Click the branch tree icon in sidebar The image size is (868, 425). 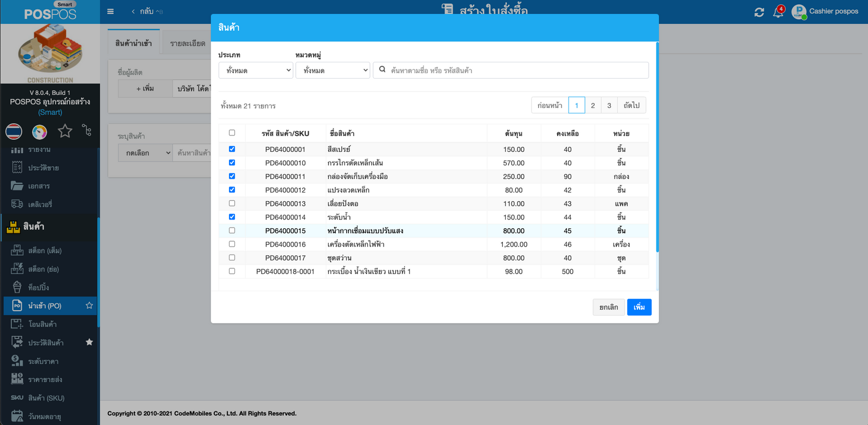coord(87,130)
